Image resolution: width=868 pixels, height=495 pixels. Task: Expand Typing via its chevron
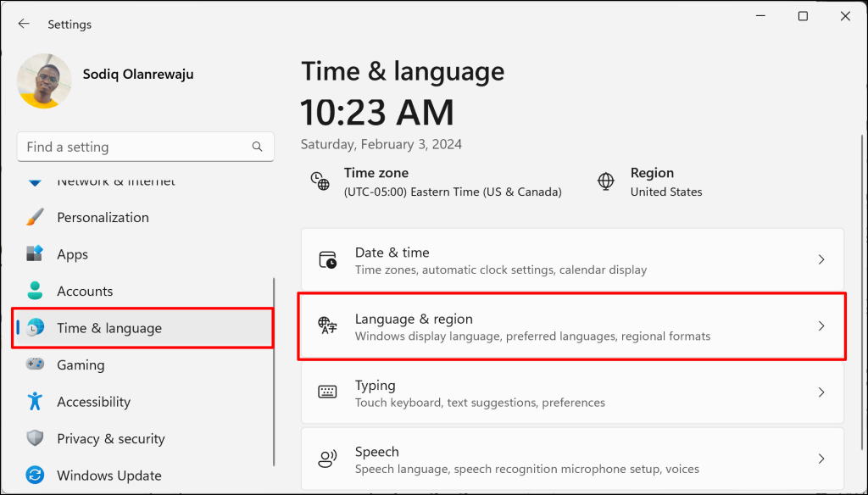coord(821,392)
